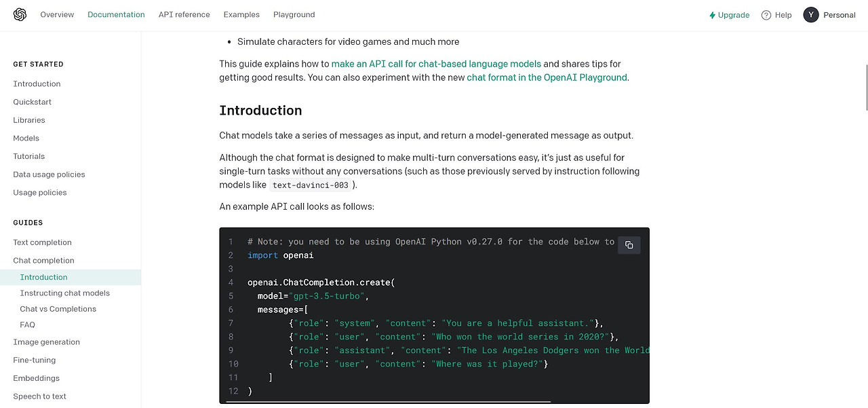
Task: Open the FAQ subsection
Action: [x=27, y=325]
